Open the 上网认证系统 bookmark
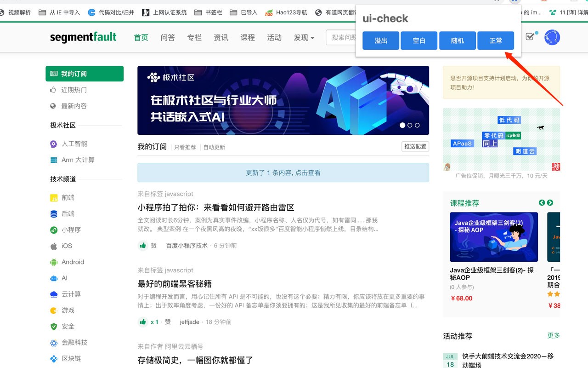The width and height of the screenshot is (588, 368). (164, 12)
